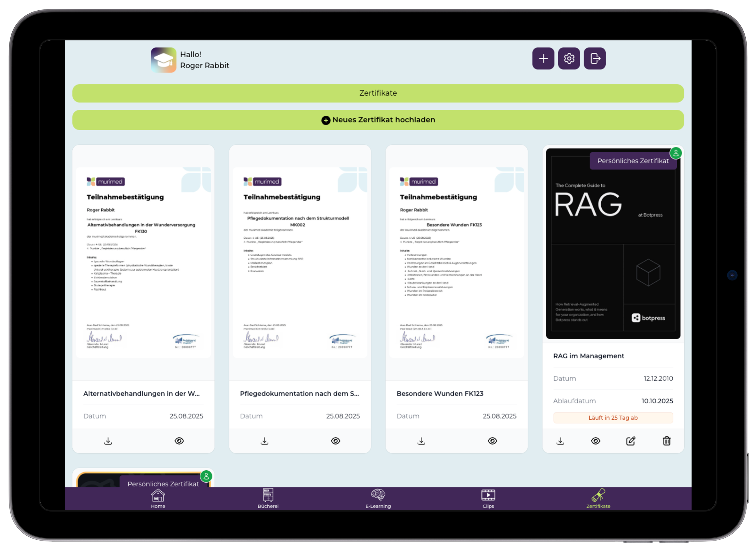Image resolution: width=756 pixels, height=550 pixels.
Task: Click the Zertifikate header bar
Action: [378, 93]
